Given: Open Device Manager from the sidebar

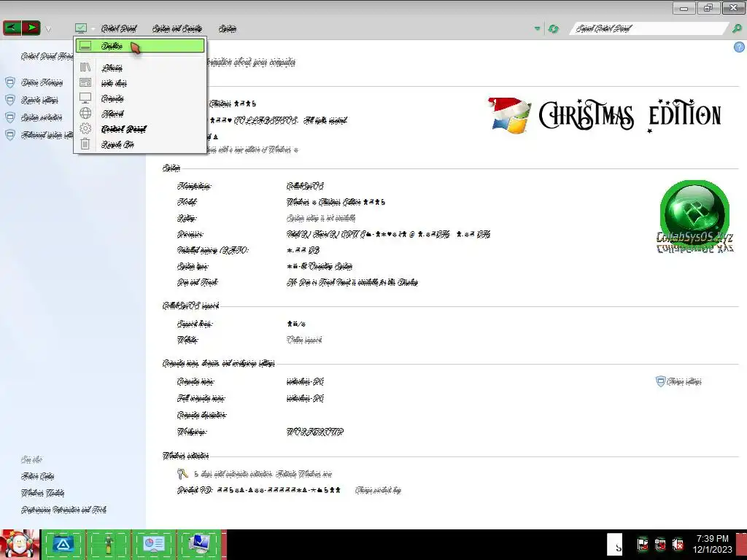Looking at the screenshot, I should 42,82.
